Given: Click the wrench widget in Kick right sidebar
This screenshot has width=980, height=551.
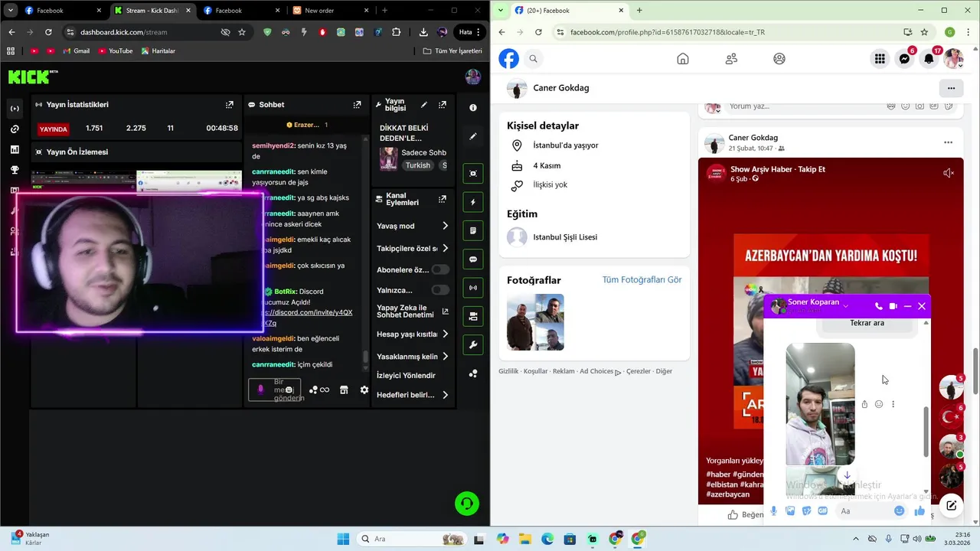Looking at the screenshot, I should pyautogui.click(x=473, y=345).
